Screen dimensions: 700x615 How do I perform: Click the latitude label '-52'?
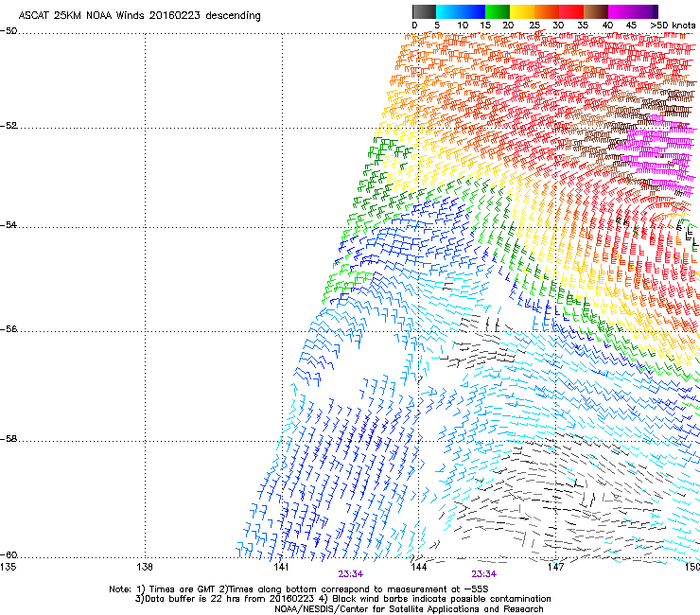9,126
